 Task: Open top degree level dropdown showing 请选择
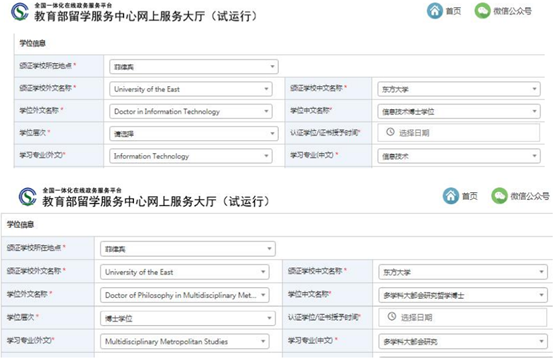coord(194,134)
